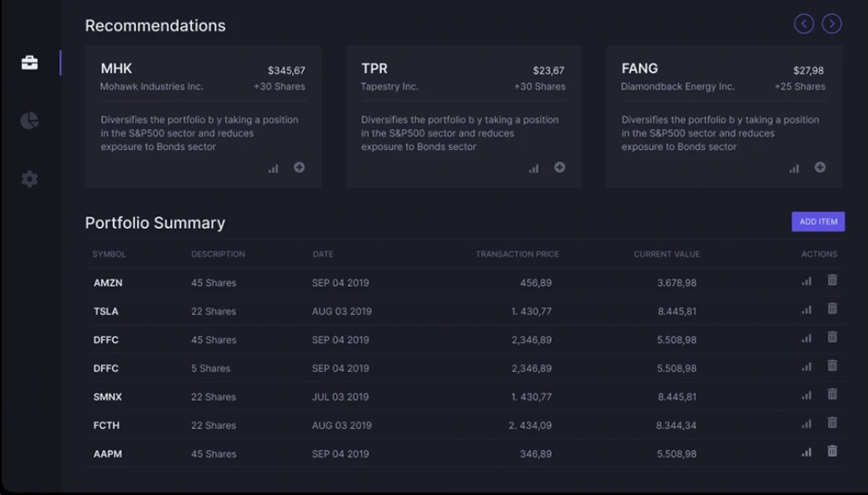Delete the SMNX portfolio row
The width and height of the screenshot is (868, 495).
(x=832, y=394)
